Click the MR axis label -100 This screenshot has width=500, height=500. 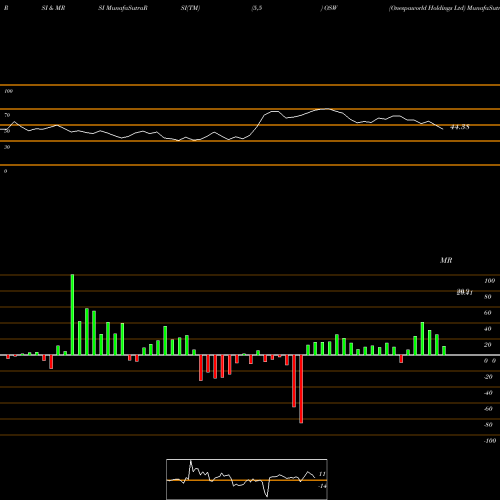click(x=490, y=441)
